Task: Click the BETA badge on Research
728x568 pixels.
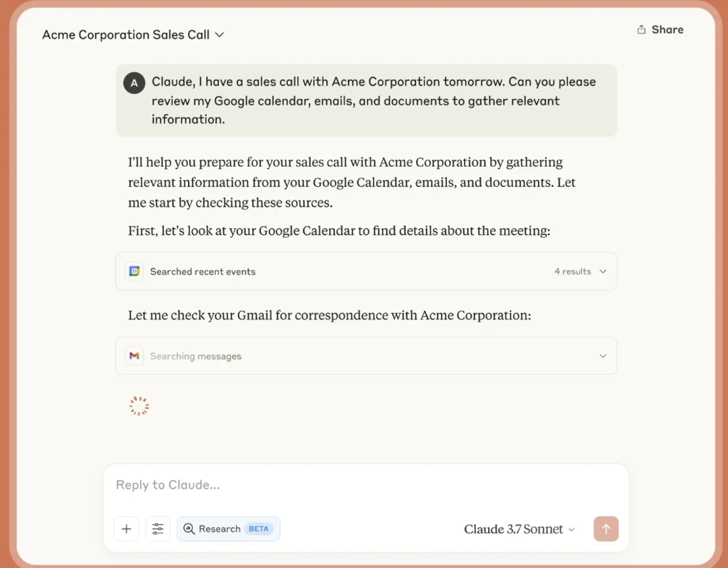Action: pyautogui.click(x=259, y=529)
